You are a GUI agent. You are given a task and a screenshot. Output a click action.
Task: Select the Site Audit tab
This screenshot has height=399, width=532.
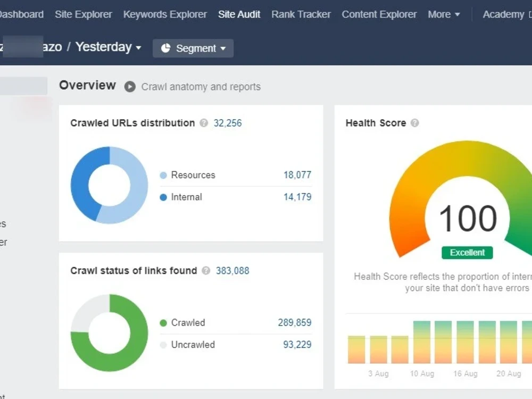click(239, 14)
